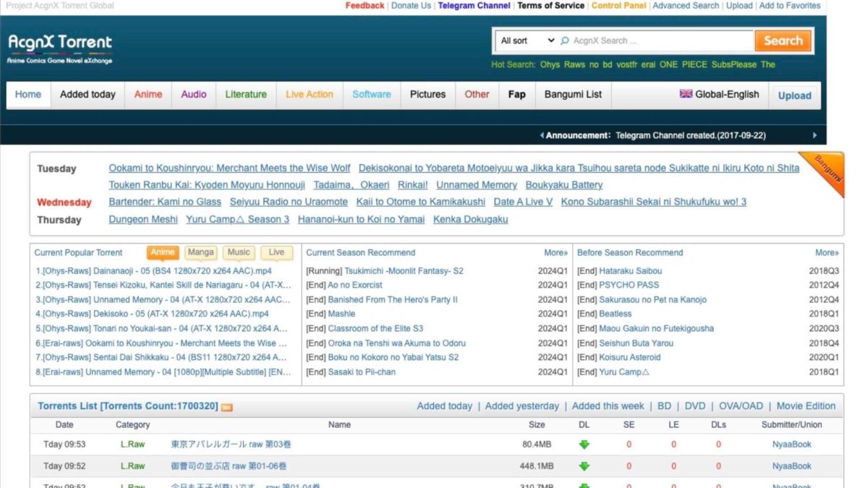Click the Upload button in navigation bar
The width and height of the screenshot is (868, 488).
point(794,95)
